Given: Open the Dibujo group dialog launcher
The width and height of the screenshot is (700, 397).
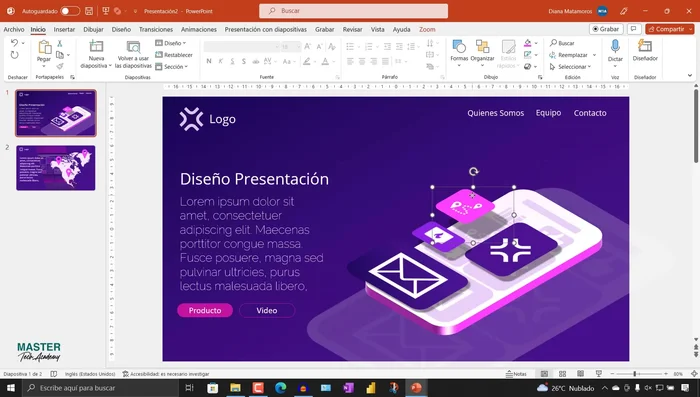Looking at the screenshot, I should coord(540,77).
